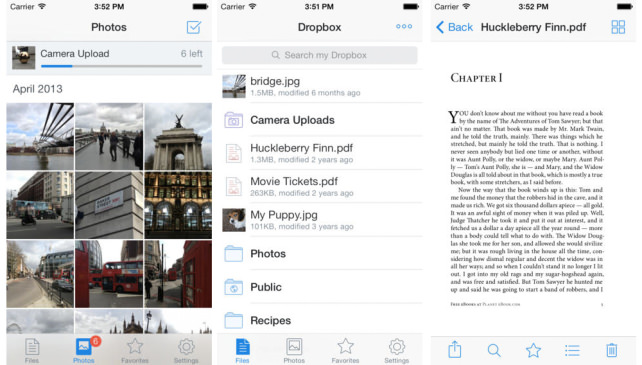
Task: Click the Camera Upload progress bar
Action: (122, 66)
